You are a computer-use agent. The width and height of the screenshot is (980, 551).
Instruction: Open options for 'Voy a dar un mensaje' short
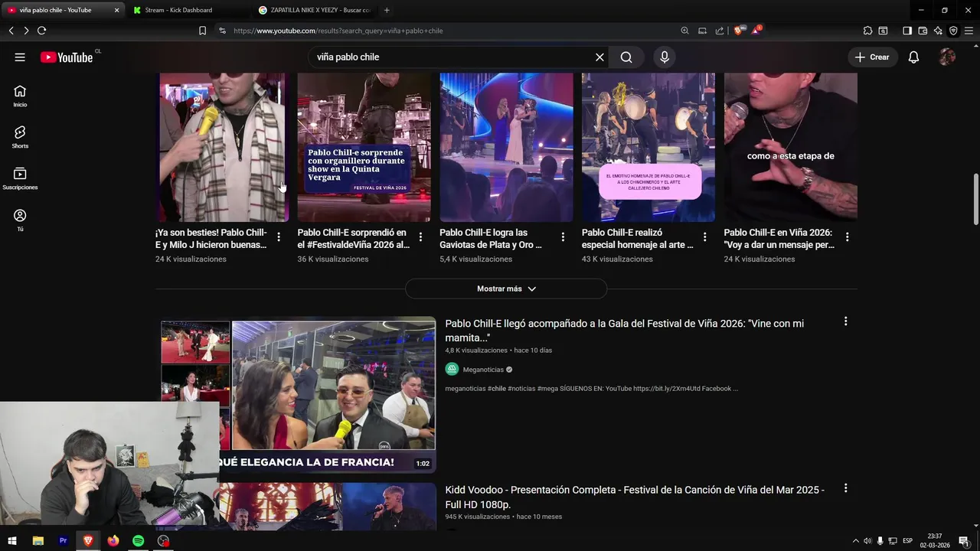coord(848,237)
